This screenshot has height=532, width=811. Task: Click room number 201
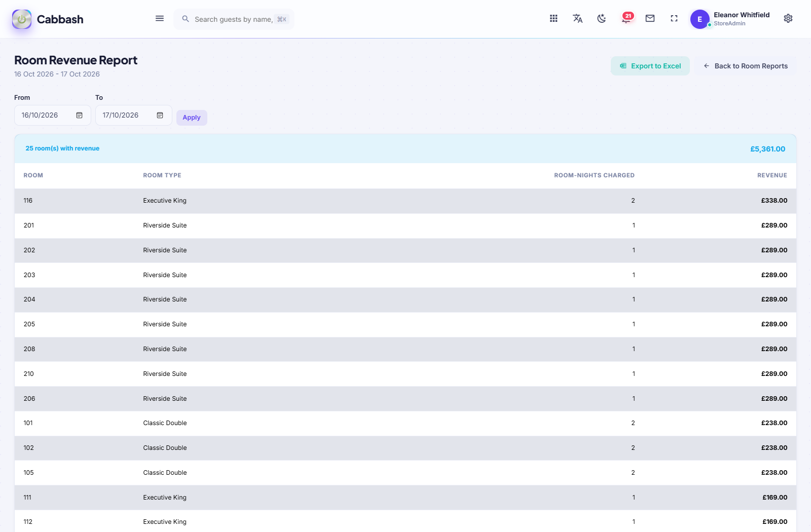pyautogui.click(x=28, y=225)
